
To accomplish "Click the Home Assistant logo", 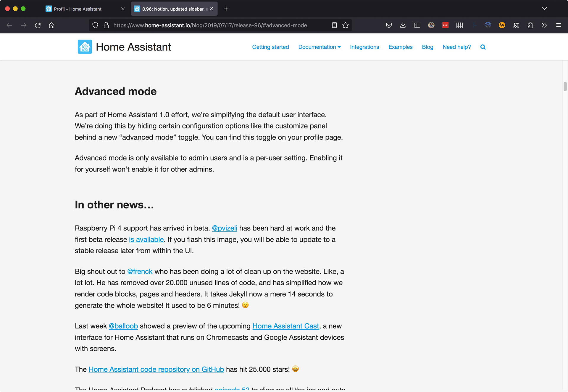I will click(x=85, y=47).
